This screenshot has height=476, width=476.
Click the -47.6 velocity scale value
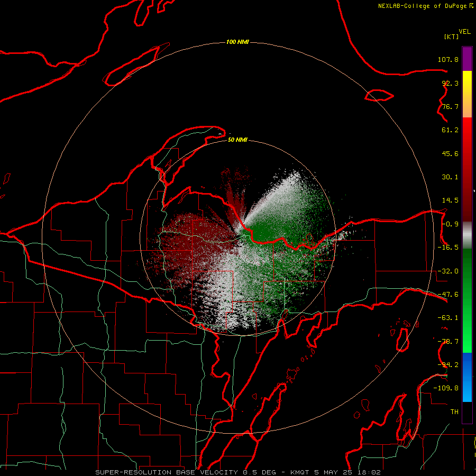(x=448, y=295)
